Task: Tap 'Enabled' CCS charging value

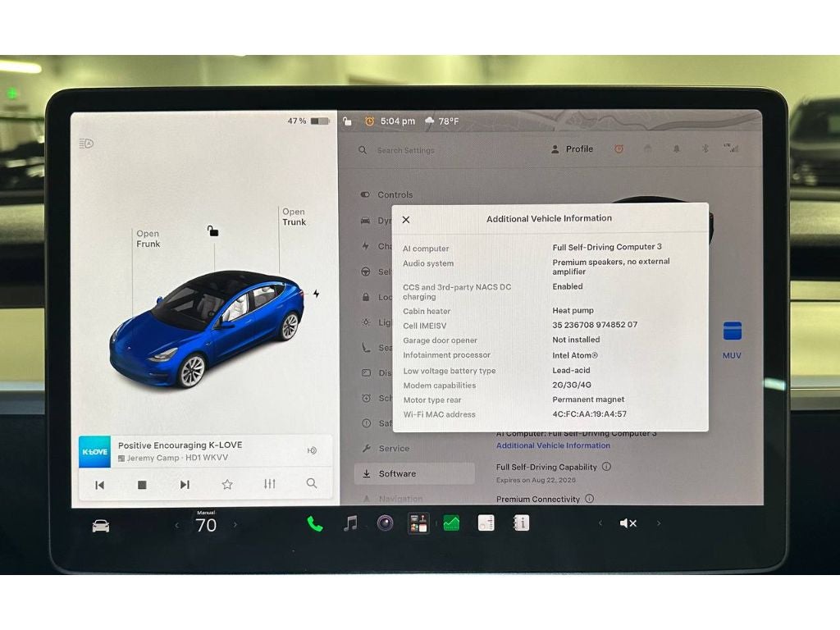Action: pyautogui.click(x=568, y=286)
